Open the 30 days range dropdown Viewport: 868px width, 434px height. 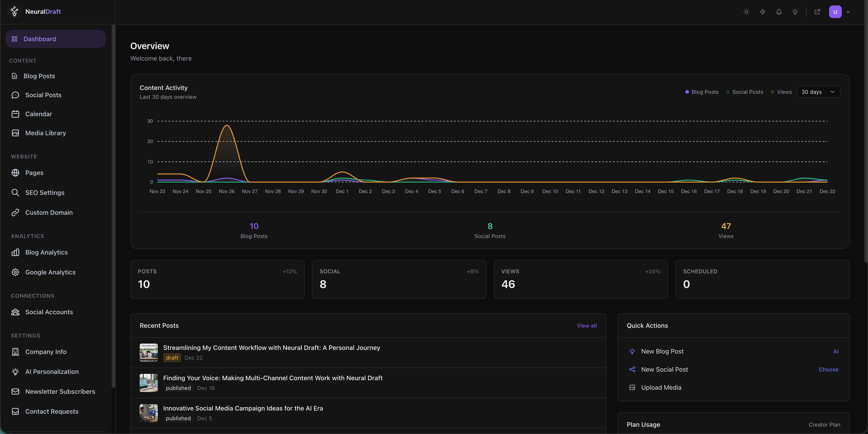pyautogui.click(x=818, y=92)
